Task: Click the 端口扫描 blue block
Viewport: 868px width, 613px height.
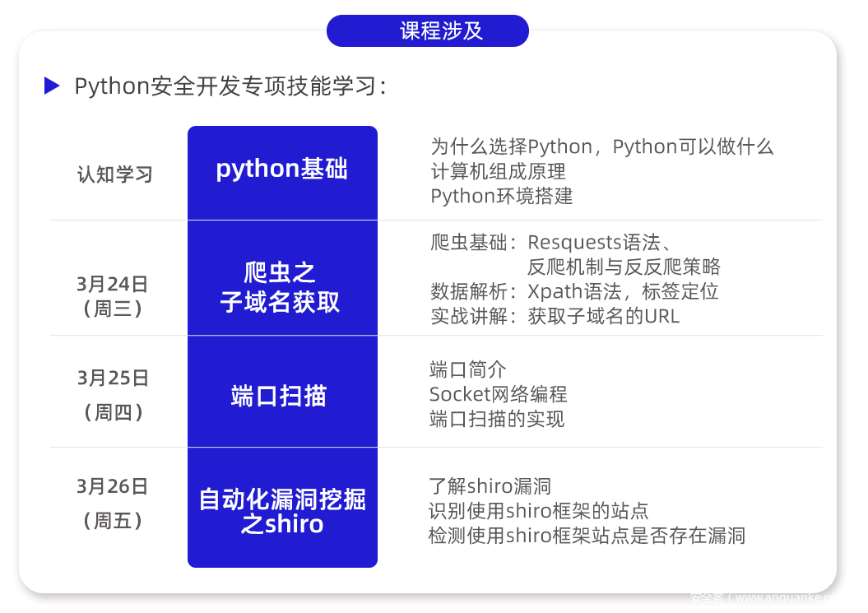Action: tap(282, 396)
